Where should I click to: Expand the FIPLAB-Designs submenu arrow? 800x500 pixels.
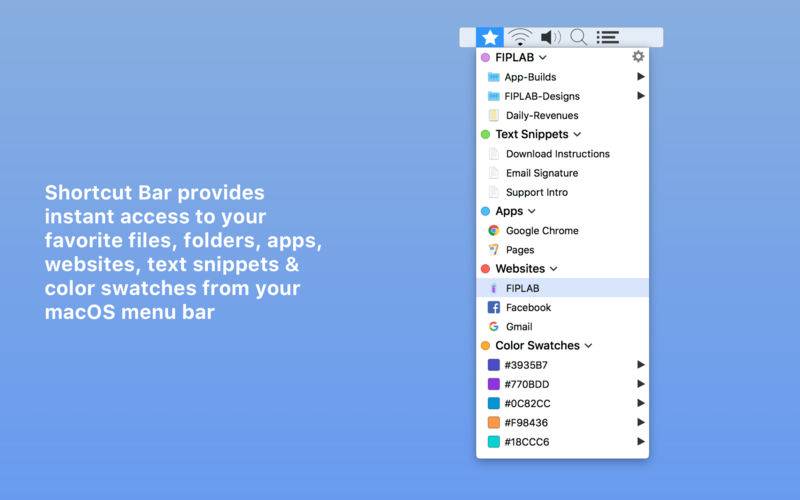click(641, 95)
